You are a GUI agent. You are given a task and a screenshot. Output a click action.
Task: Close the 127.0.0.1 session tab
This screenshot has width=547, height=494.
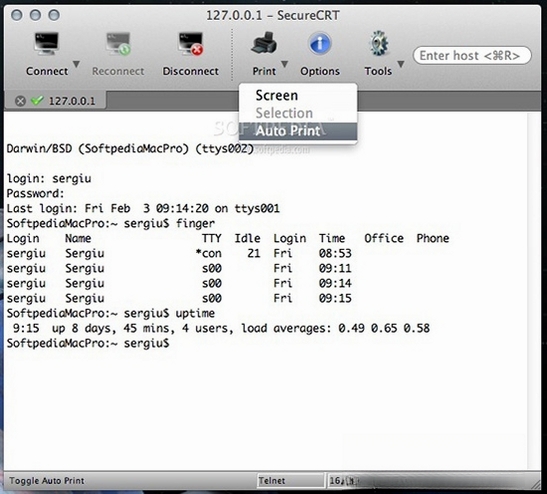coord(21,101)
